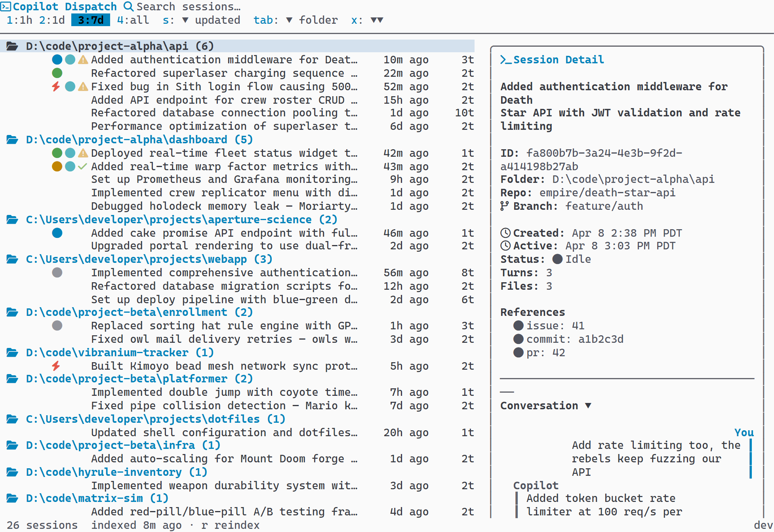Open reference issue: 41
Image resolution: width=774 pixels, height=532 pixels.
point(549,326)
